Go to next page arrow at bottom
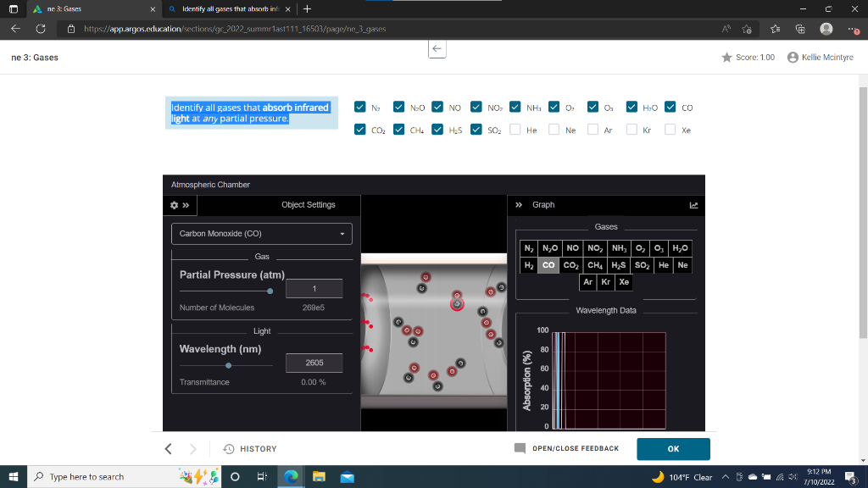Viewport: 868px width, 488px height. (192, 449)
